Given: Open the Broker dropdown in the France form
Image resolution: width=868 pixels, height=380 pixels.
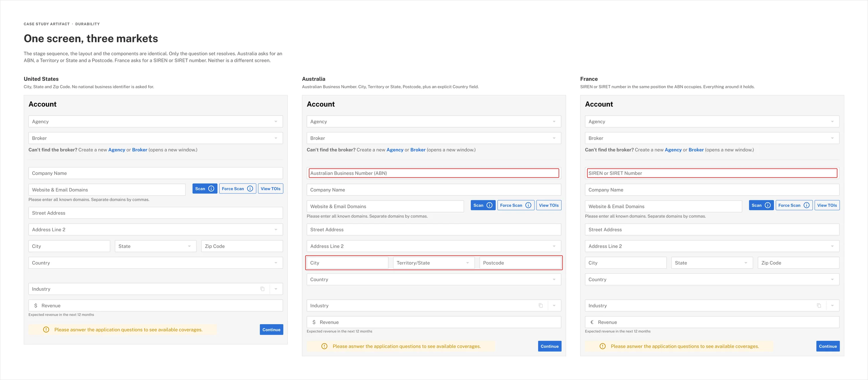Looking at the screenshot, I should coord(712,138).
